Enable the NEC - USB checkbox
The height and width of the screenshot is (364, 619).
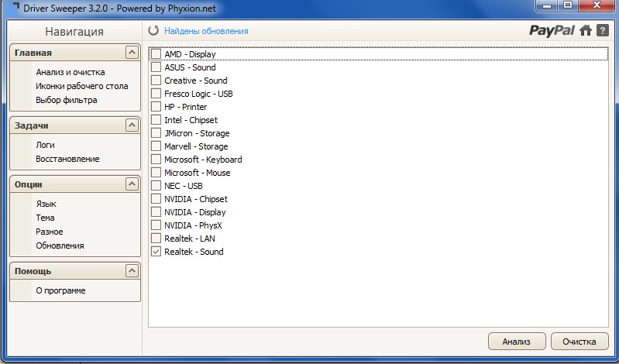156,186
